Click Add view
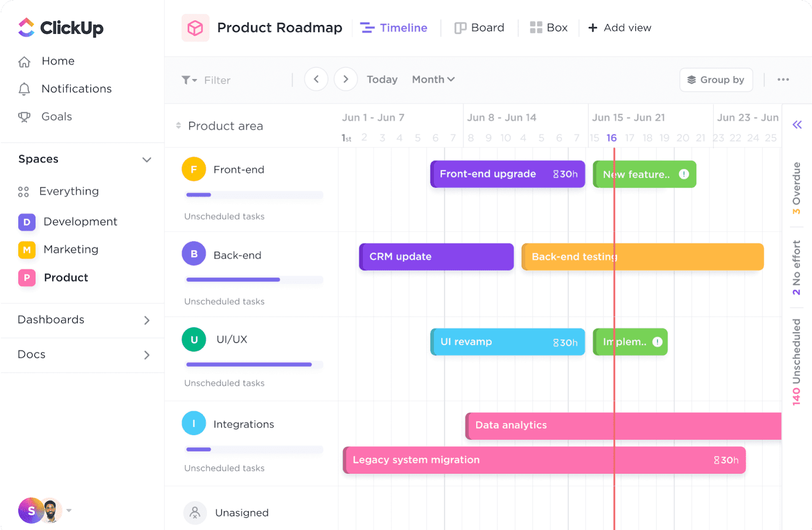Image resolution: width=812 pixels, height=530 pixels. click(619, 27)
